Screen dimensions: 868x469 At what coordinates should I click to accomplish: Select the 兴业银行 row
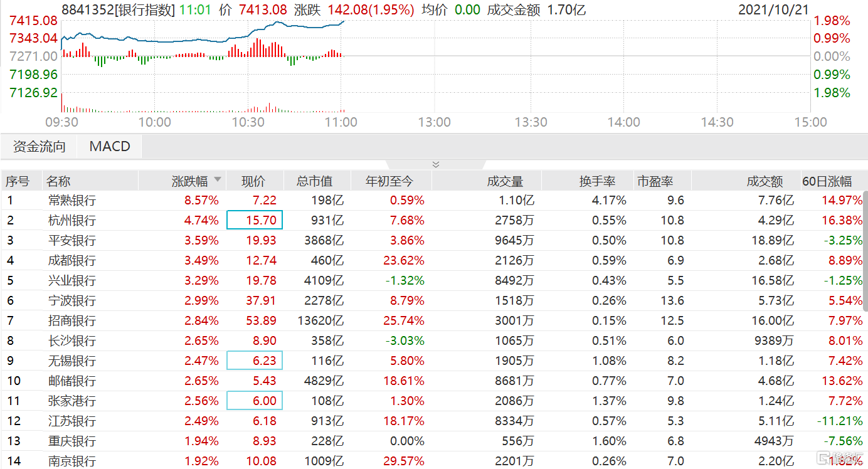click(431, 281)
